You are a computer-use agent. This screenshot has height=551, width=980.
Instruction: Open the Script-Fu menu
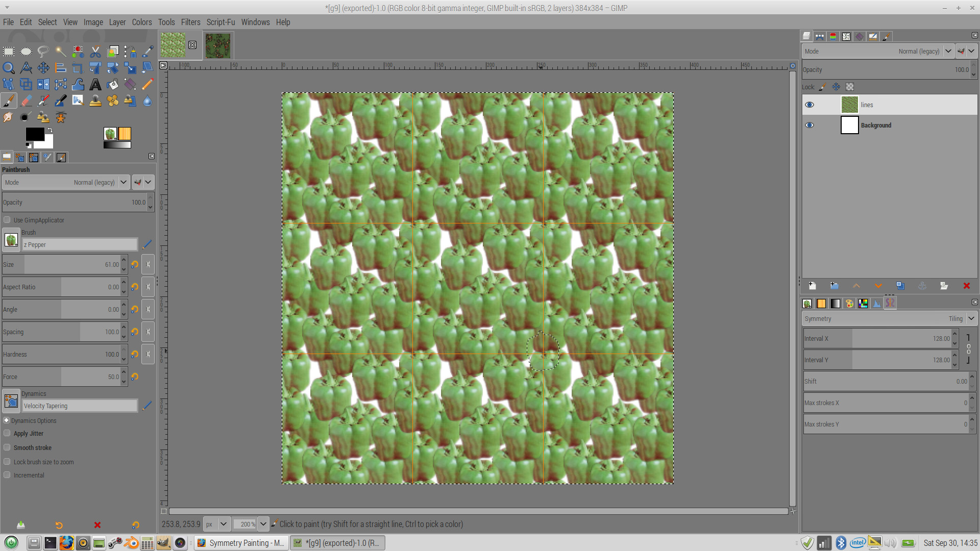coord(220,22)
